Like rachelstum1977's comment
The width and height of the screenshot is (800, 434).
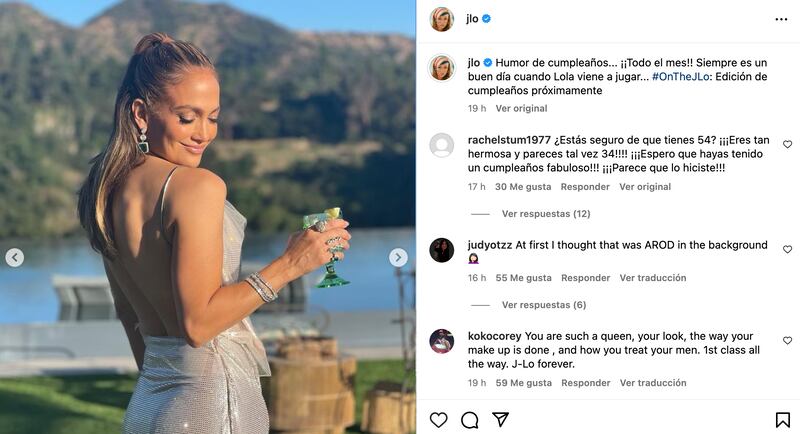[x=787, y=145]
